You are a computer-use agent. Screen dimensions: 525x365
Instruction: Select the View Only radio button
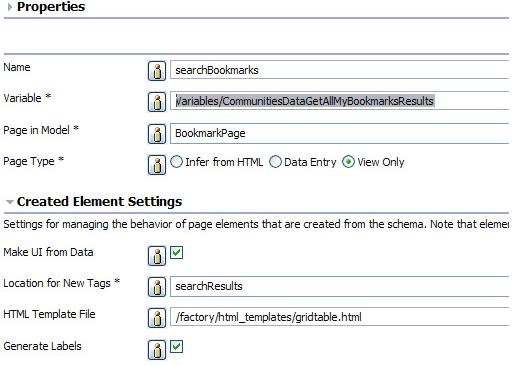click(348, 162)
